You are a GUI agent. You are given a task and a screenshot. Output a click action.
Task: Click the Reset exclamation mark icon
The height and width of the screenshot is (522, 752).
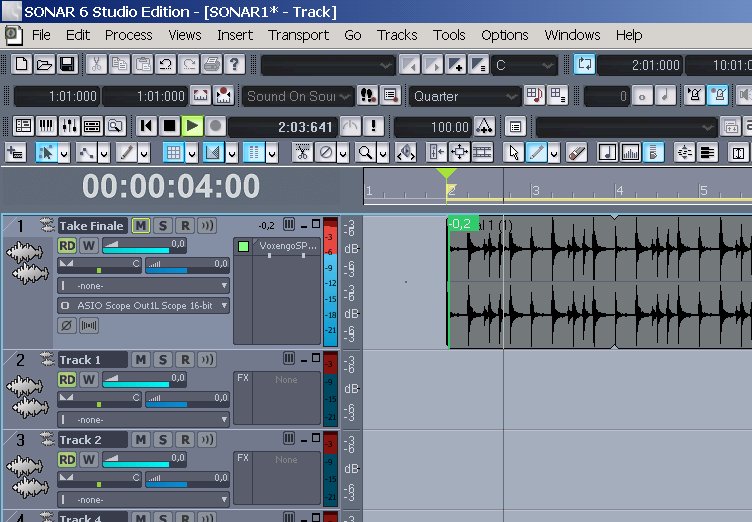tap(374, 126)
